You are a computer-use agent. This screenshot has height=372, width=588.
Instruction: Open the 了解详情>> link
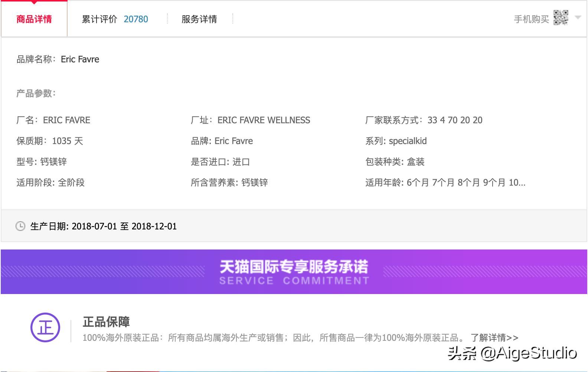pyautogui.click(x=494, y=338)
